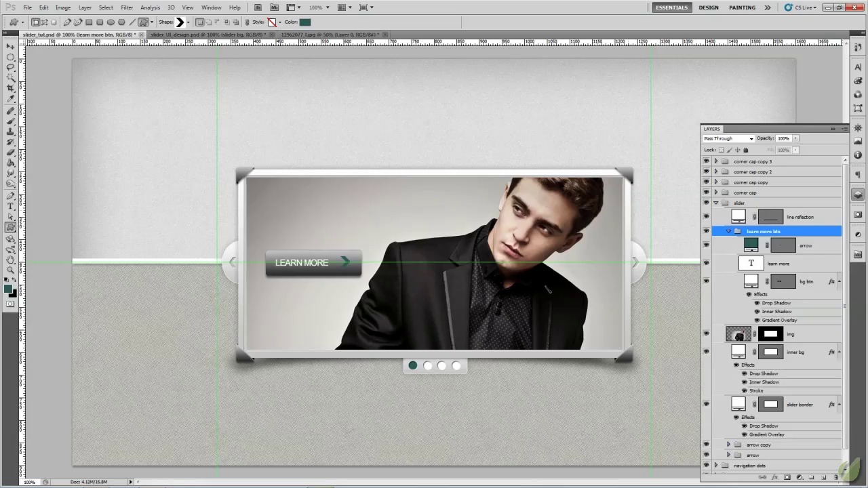Screen dimensions: 868x488
Task: Hide the corner cap group
Action: click(x=706, y=192)
